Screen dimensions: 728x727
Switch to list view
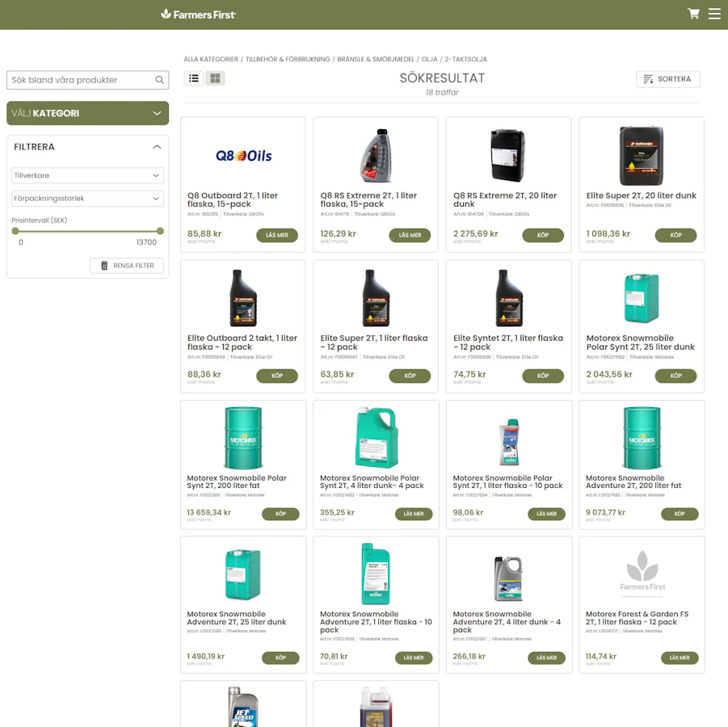(x=194, y=78)
